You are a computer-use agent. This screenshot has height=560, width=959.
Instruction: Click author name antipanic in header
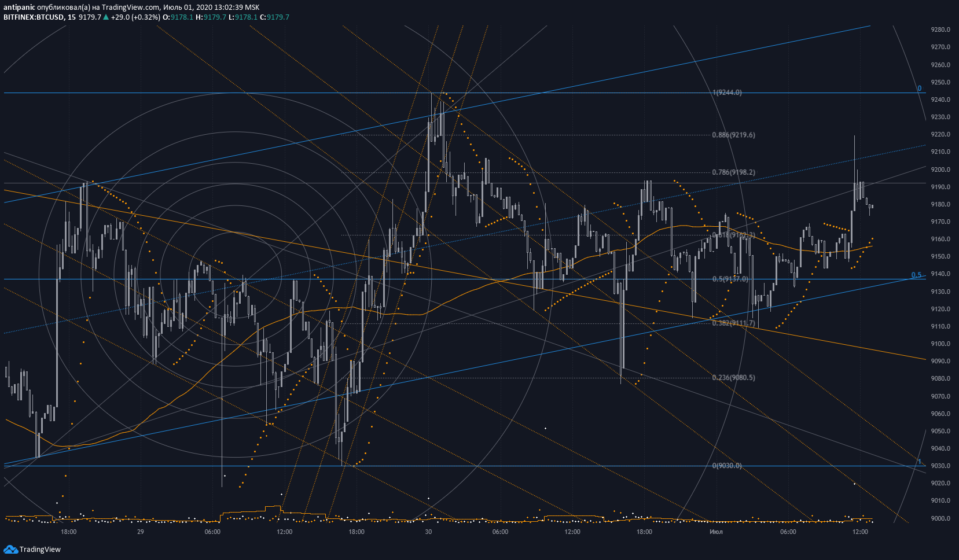19,8
